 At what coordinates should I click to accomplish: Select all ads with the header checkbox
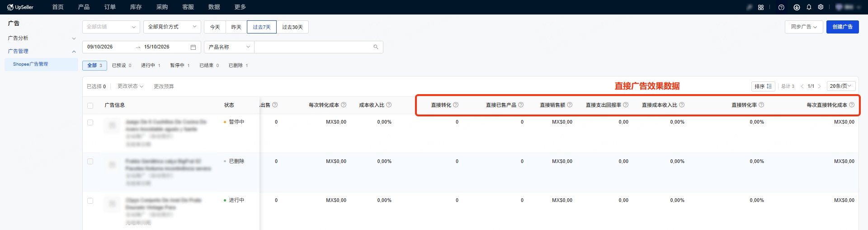[90, 105]
